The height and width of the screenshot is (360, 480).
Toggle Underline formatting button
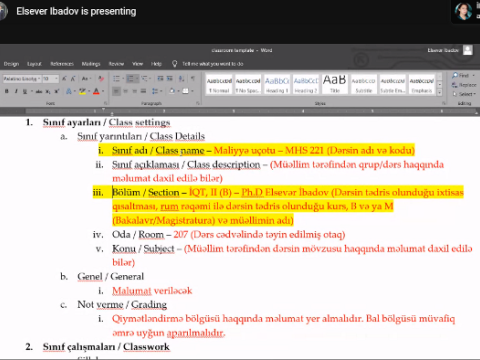(25, 91)
